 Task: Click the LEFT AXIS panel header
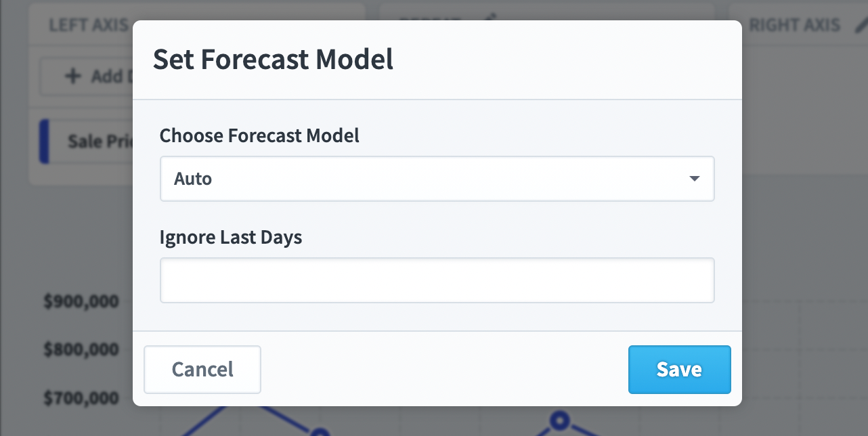88,26
